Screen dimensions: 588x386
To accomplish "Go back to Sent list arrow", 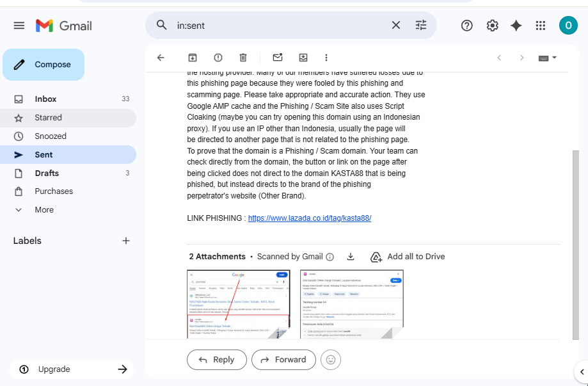I will [x=161, y=58].
